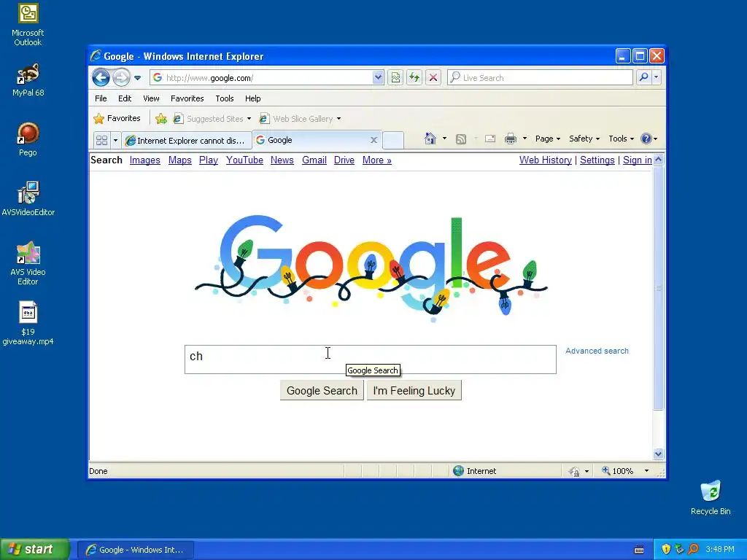Click the blue Help question icon
Viewport: 747px width, 560px height.
tap(646, 139)
